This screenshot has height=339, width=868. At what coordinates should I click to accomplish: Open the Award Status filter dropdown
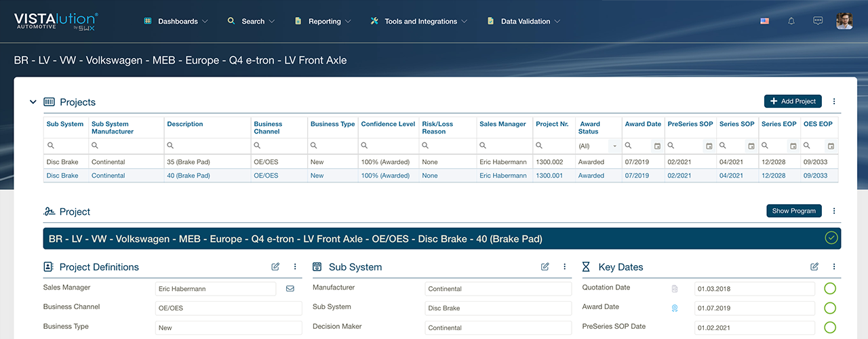614,146
